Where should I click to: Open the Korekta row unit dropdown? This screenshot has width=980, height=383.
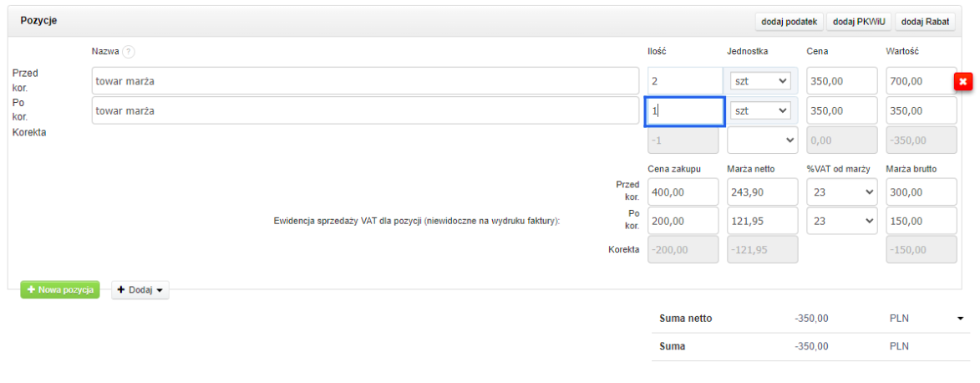tap(762, 140)
